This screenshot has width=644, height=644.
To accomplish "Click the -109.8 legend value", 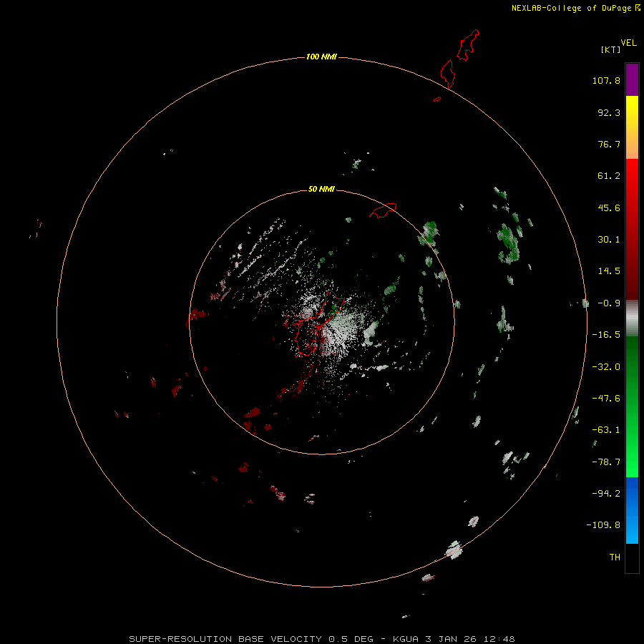I will click(603, 525).
